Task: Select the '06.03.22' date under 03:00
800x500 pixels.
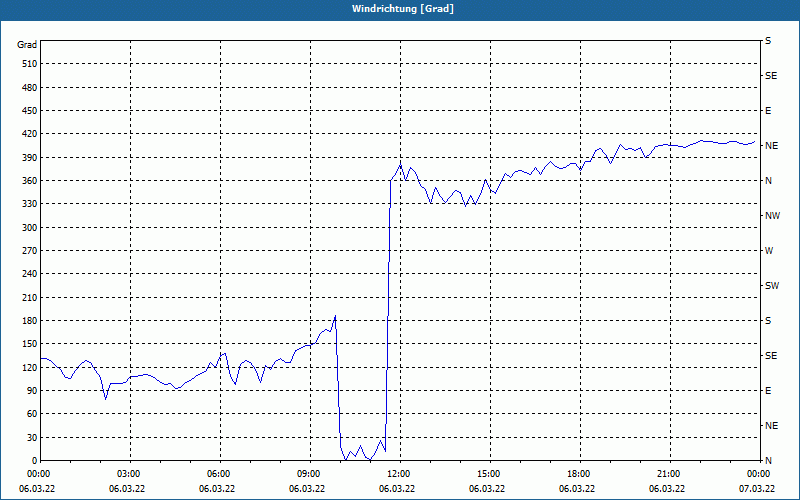Action: [127, 489]
